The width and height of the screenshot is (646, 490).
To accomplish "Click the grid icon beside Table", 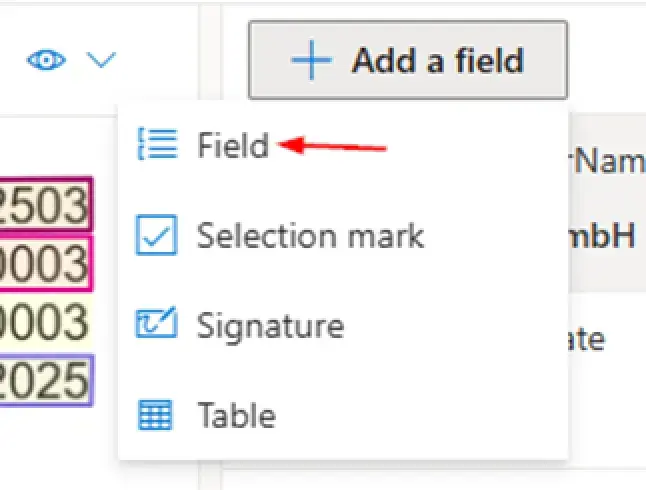I will pyautogui.click(x=156, y=414).
